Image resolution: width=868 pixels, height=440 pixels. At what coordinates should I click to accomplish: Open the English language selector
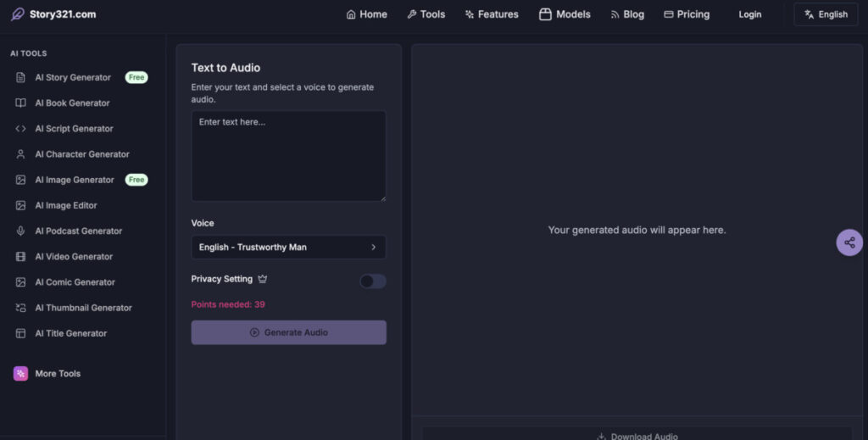point(826,14)
